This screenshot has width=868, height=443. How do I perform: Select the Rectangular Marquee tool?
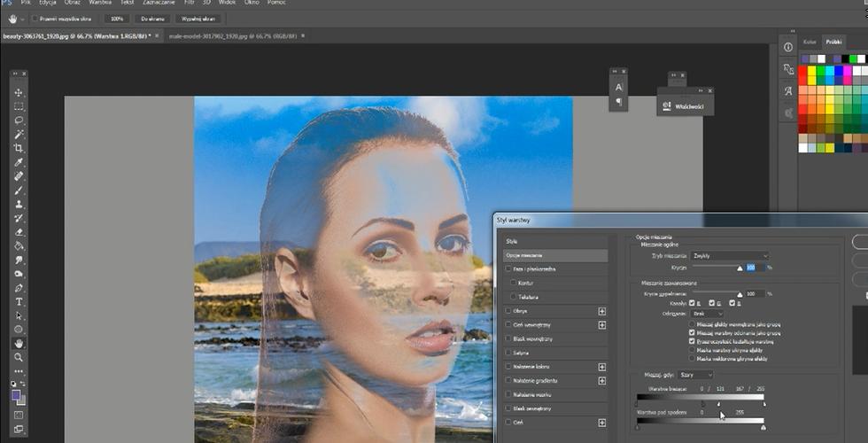pos(19,106)
